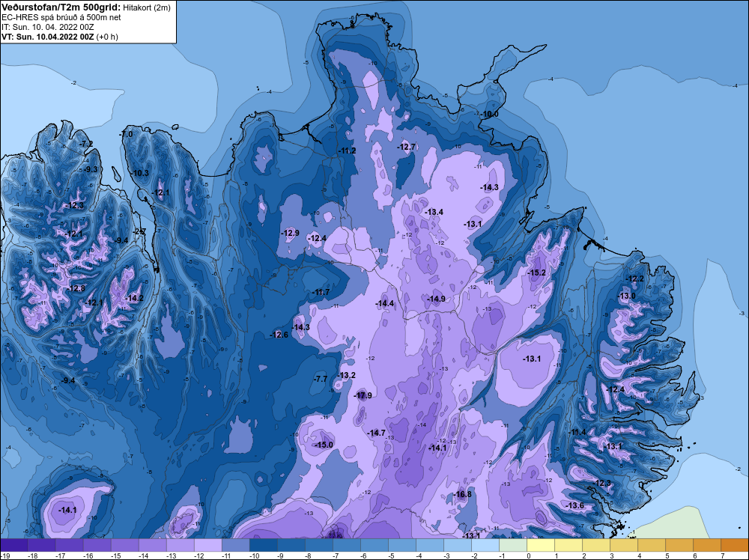This screenshot has width=749, height=560.
Task: Click the -16.8 temperature label
Action: [x=462, y=494]
